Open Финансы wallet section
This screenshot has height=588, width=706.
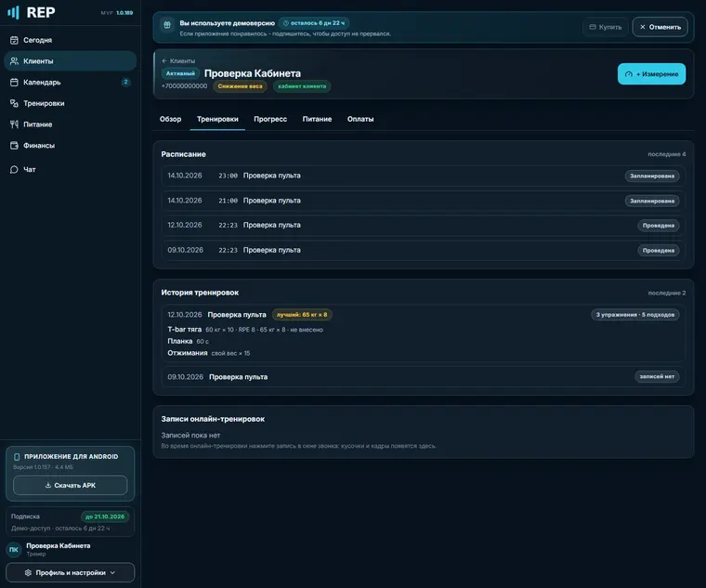(x=70, y=146)
